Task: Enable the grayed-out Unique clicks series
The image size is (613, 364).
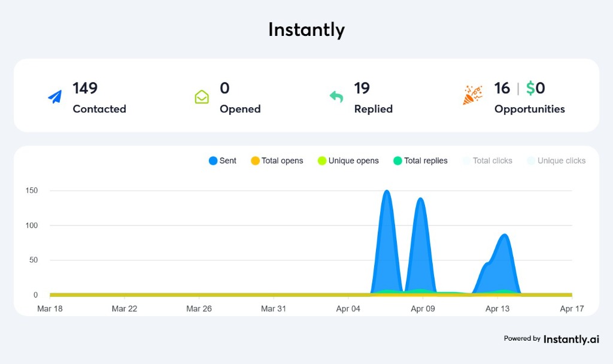Action: (556, 160)
